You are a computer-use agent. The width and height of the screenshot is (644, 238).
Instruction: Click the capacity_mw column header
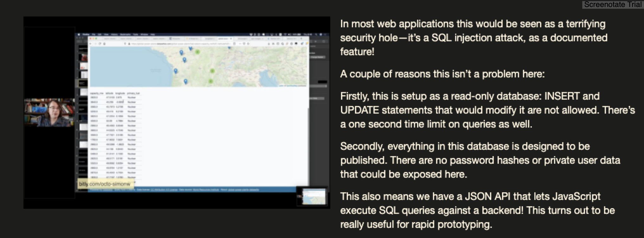(97, 93)
